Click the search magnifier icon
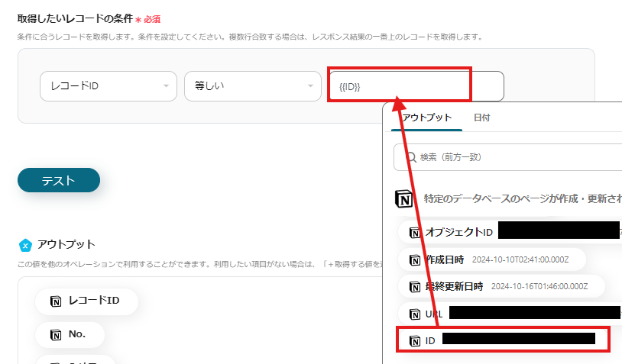Screen dimensions: 622x364 coord(411,157)
